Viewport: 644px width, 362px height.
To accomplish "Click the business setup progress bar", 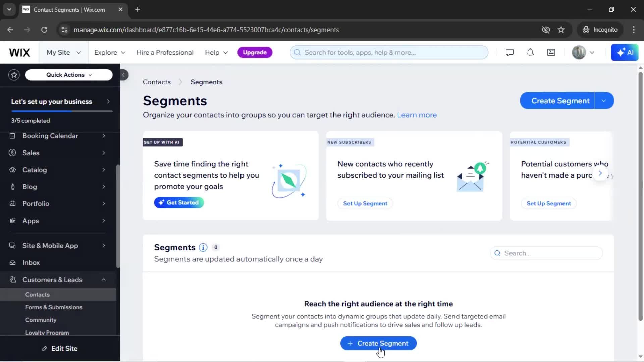I will pos(62,111).
